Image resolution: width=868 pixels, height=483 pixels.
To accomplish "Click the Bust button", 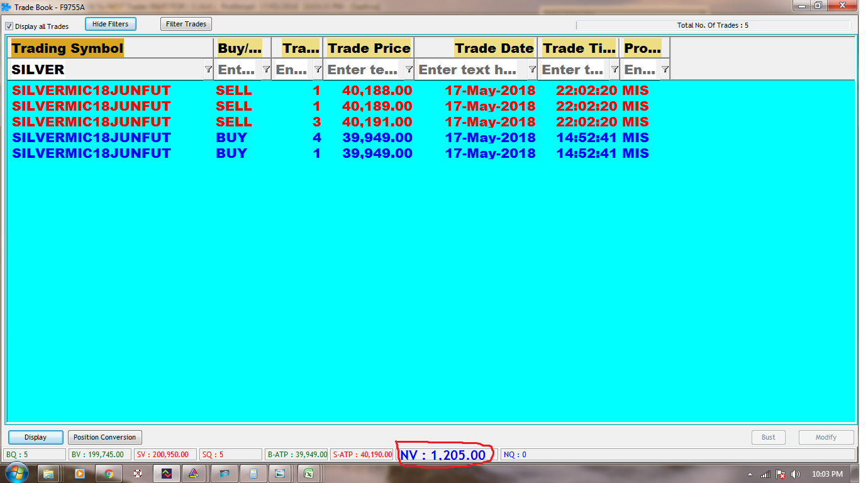I will click(x=769, y=437).
